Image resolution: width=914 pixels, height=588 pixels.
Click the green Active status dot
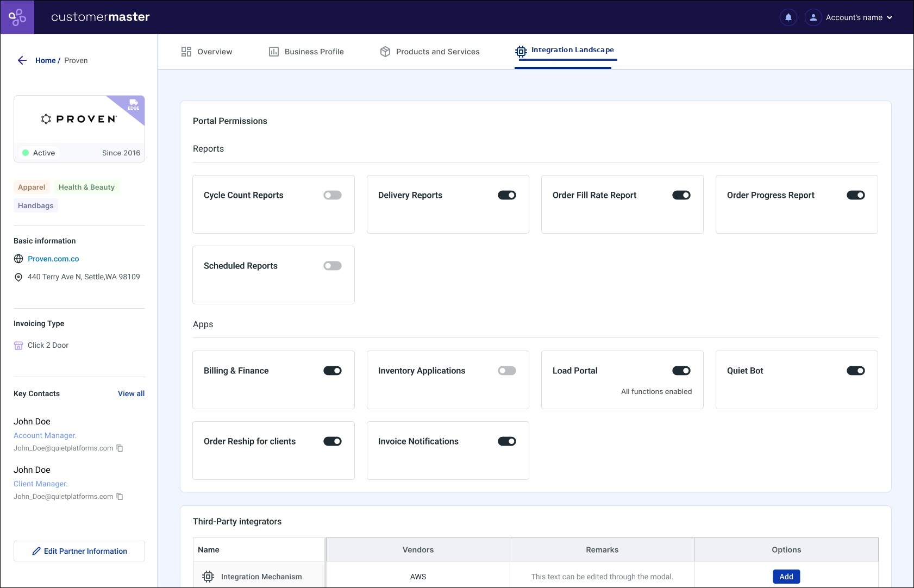26,153
